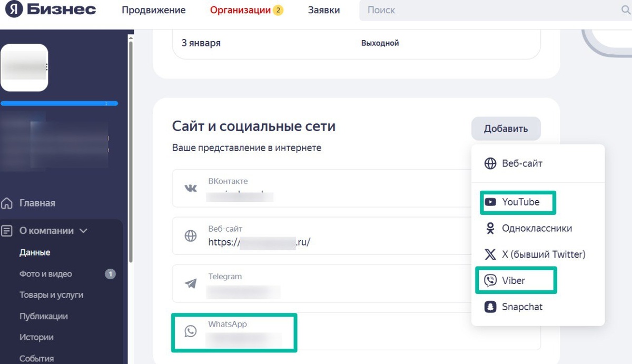Viewport: 632px width, 364px height.
Task: Go to Главная in sidebar
Action: coord(37,203)
